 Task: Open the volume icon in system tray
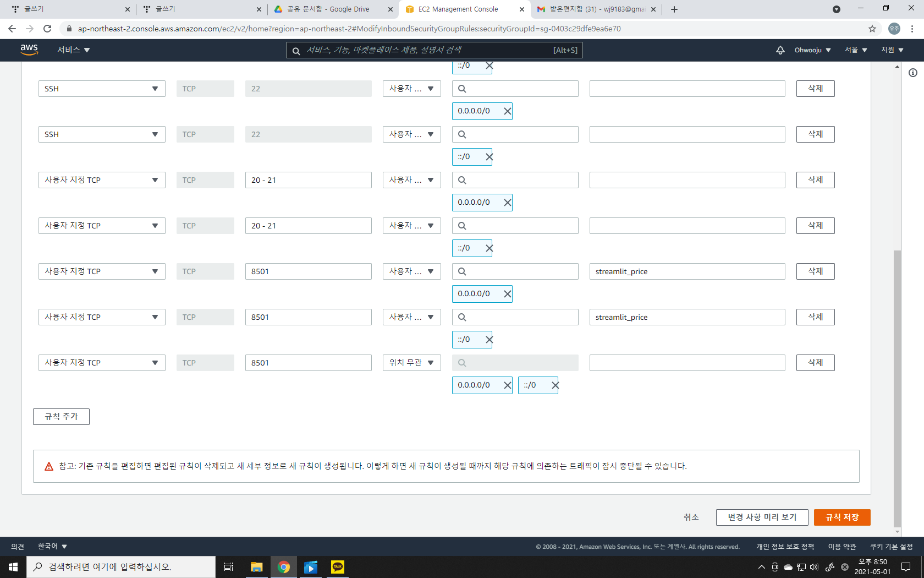pos(815,567)
